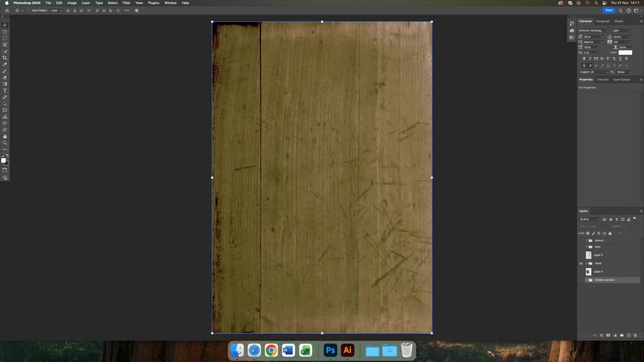Select the Crop tool
644x362 pixels.
pos(5,58)
